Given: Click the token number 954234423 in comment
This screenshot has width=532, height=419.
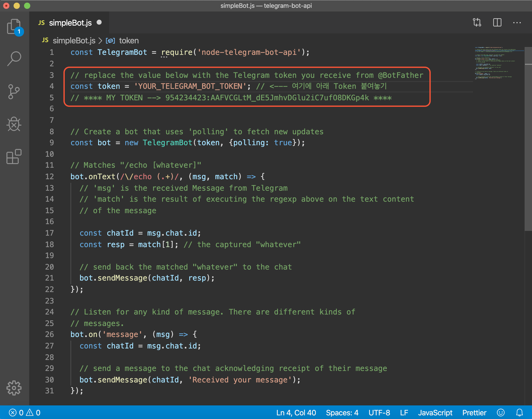Looking at the screenshot, I should (x=186, y=98).
